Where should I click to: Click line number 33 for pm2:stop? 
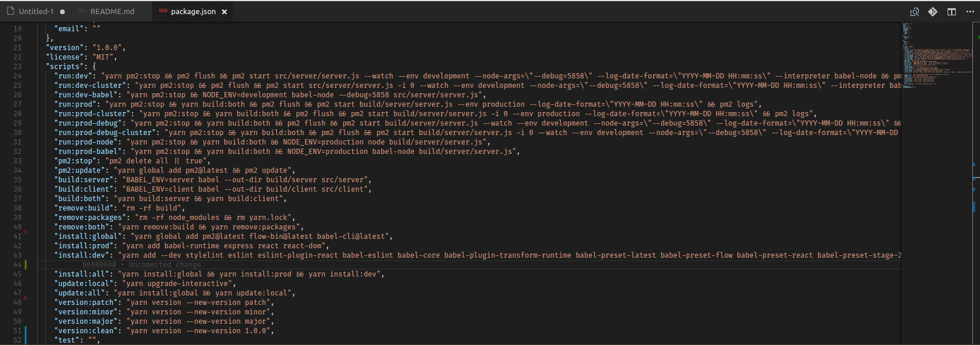coord(17,161)
